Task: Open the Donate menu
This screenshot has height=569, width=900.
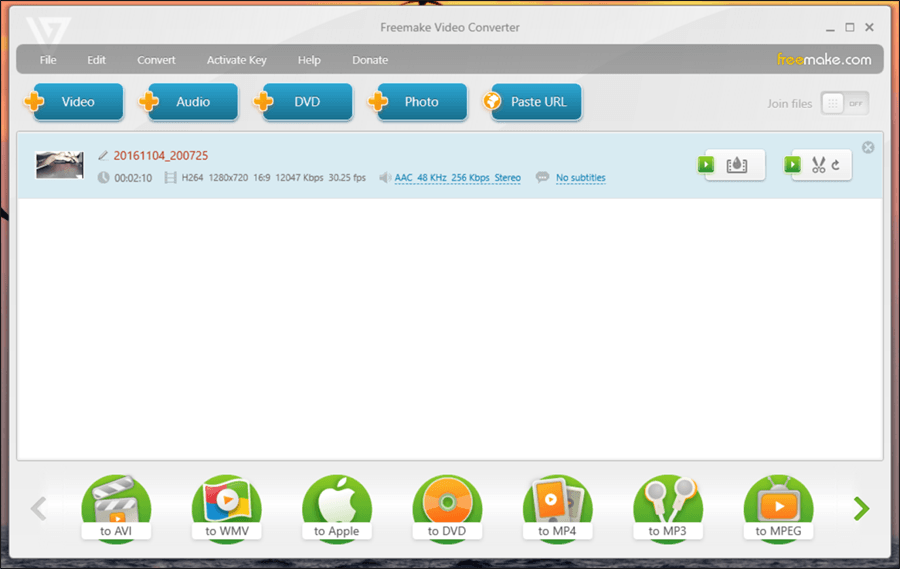Action: coord(370,60)
